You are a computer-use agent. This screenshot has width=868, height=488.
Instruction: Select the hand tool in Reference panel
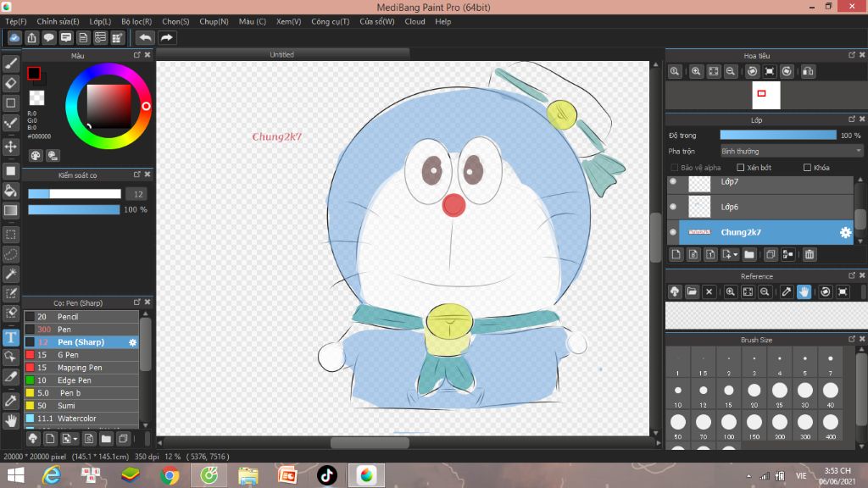coord(804,291)
